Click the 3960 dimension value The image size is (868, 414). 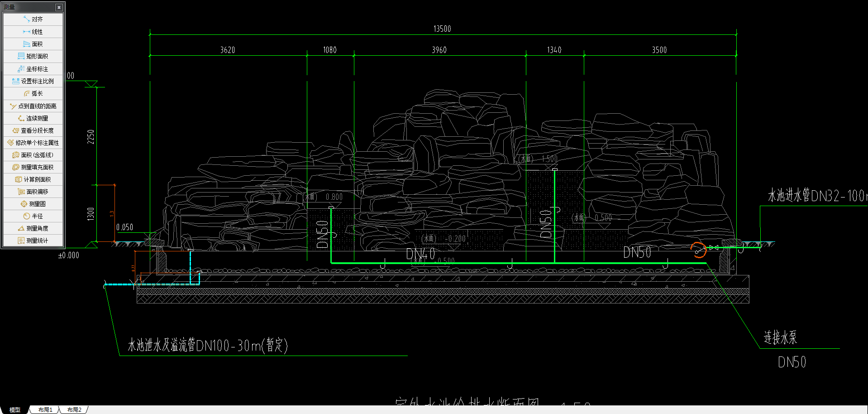439,50
